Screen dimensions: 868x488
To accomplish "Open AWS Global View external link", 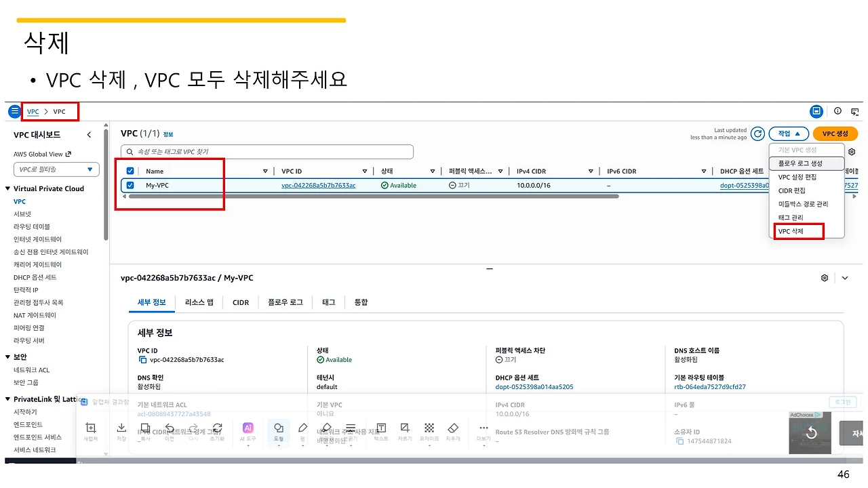I will pos(42,154).
